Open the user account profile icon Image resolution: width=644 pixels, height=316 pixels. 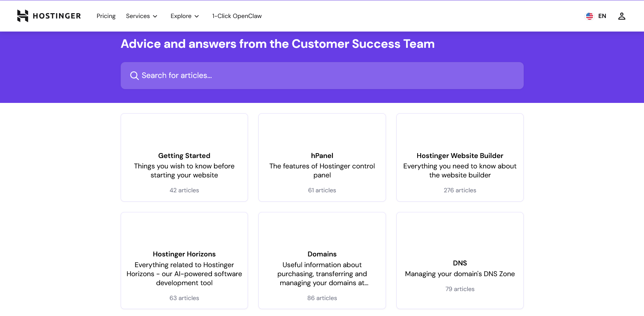tap(621, 16)
